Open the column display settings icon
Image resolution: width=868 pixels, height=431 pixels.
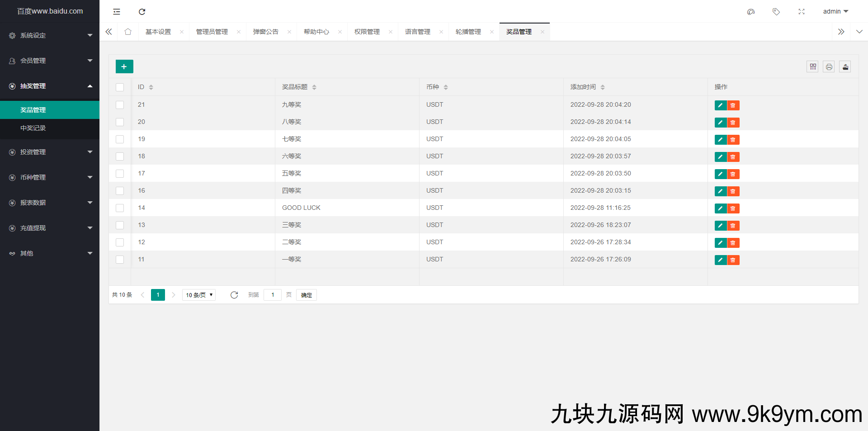pyautogui.click(x=812, y=66)
